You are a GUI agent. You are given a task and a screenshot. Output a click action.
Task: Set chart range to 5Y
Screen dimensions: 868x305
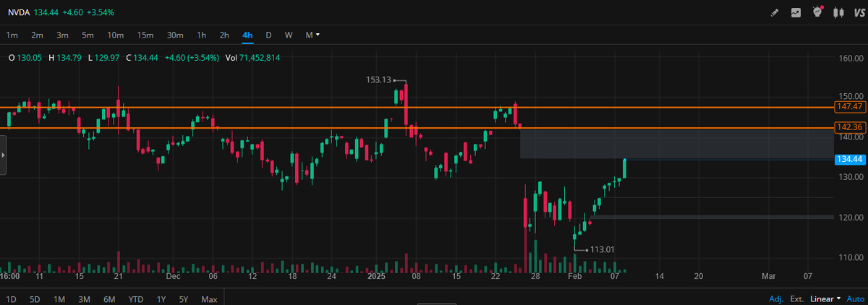[184, 299]
